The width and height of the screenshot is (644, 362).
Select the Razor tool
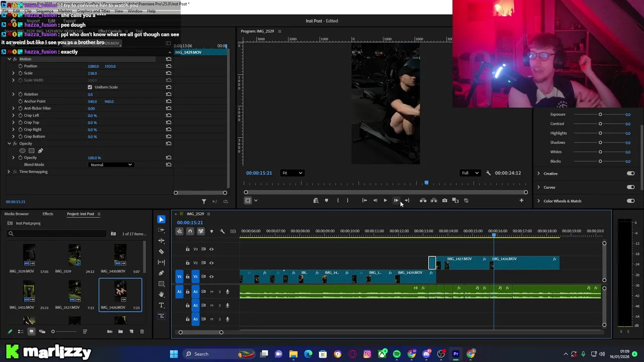pyautogui.click(x=161, y=251)
